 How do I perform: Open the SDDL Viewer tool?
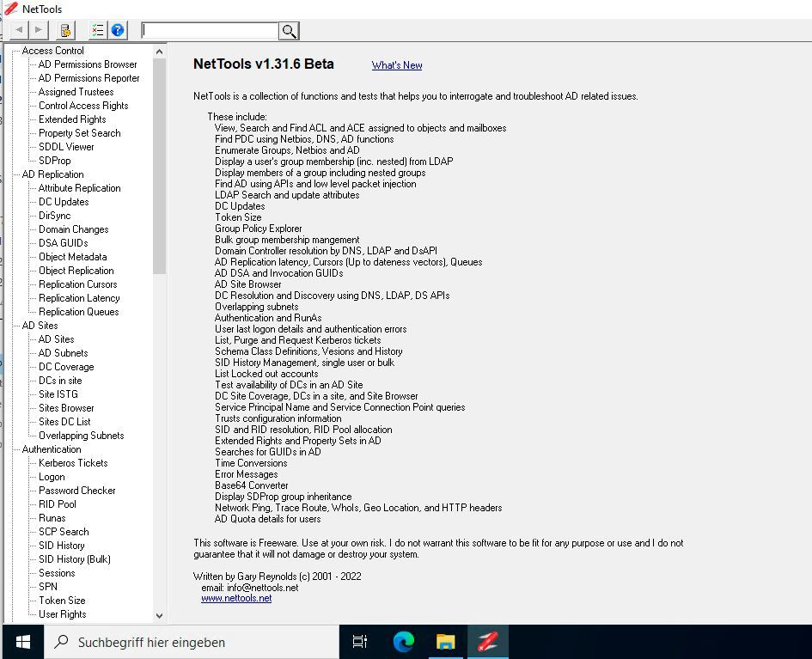(66, 146)
